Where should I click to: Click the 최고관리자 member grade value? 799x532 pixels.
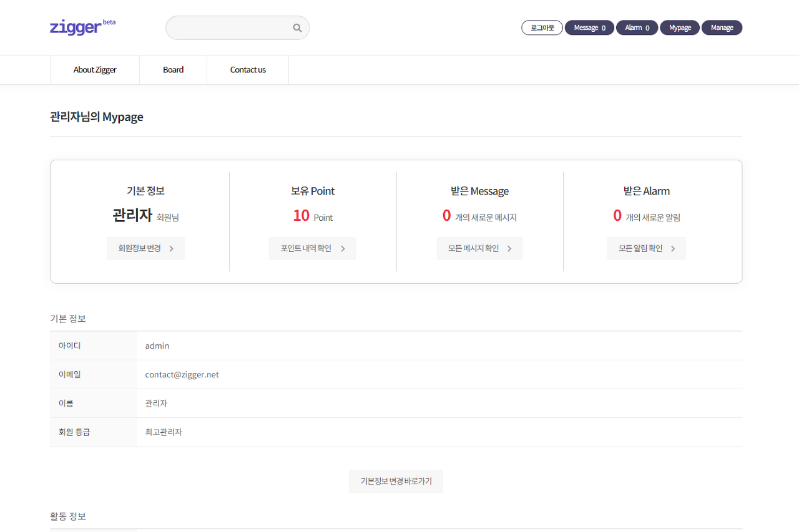click(164, 432)
